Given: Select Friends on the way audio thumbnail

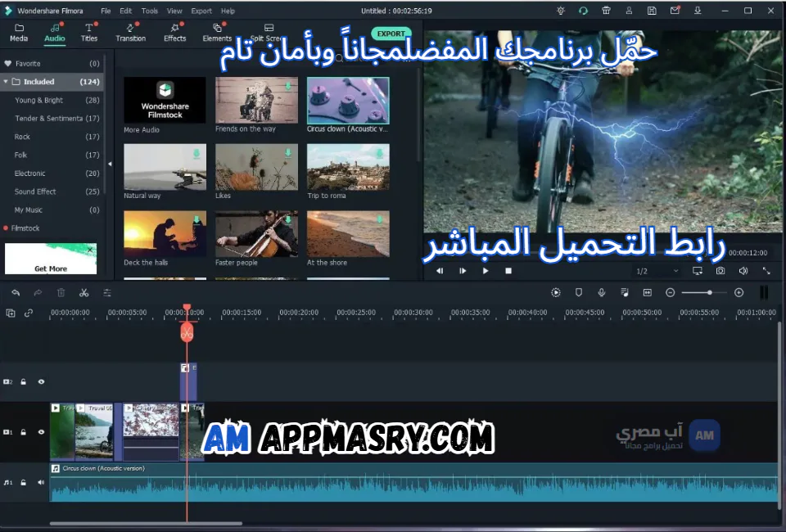Looking at the screenshot, I should pos(256,100).
